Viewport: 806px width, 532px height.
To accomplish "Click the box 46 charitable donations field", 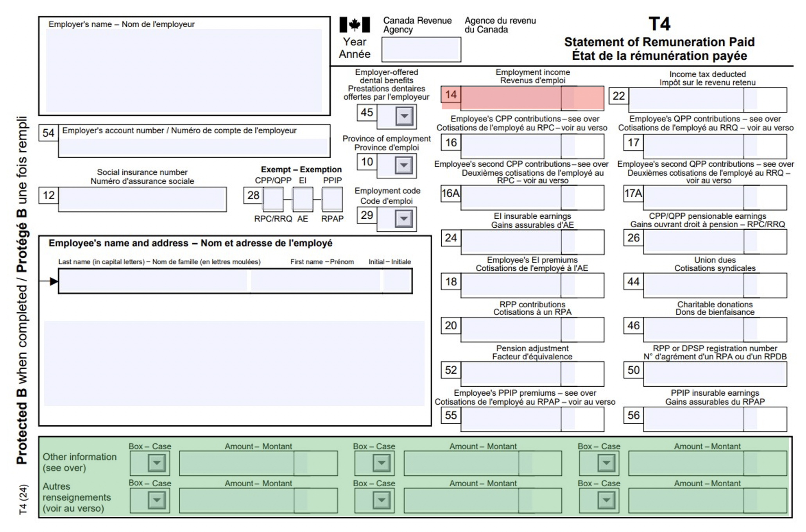I will coord(715,330).
